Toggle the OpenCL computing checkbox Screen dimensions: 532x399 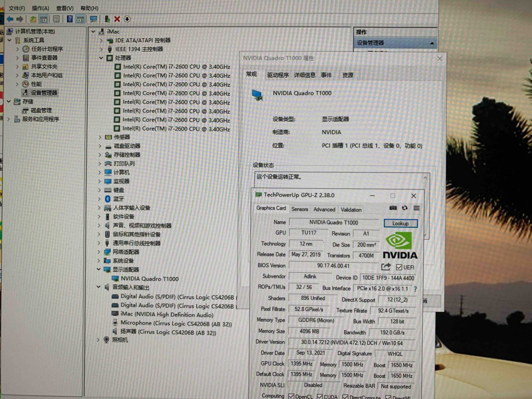pyautogui.click(x=292, y=396)
